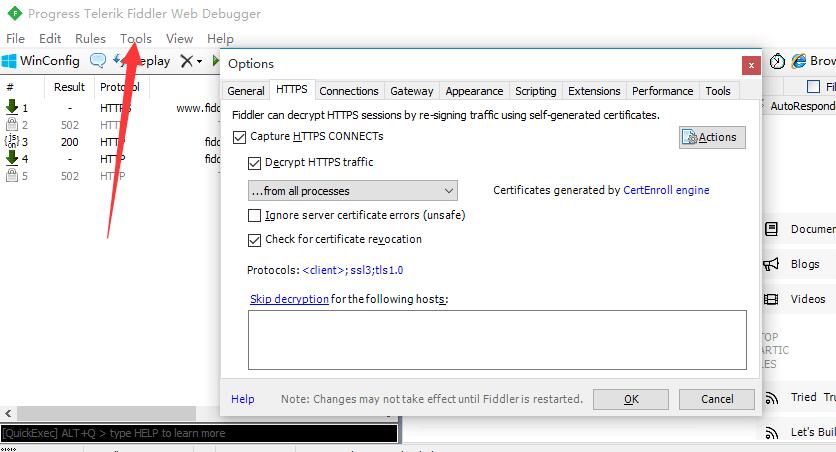
Task: Click the Fiddler app logo icon
Action: tap(14, 13)
